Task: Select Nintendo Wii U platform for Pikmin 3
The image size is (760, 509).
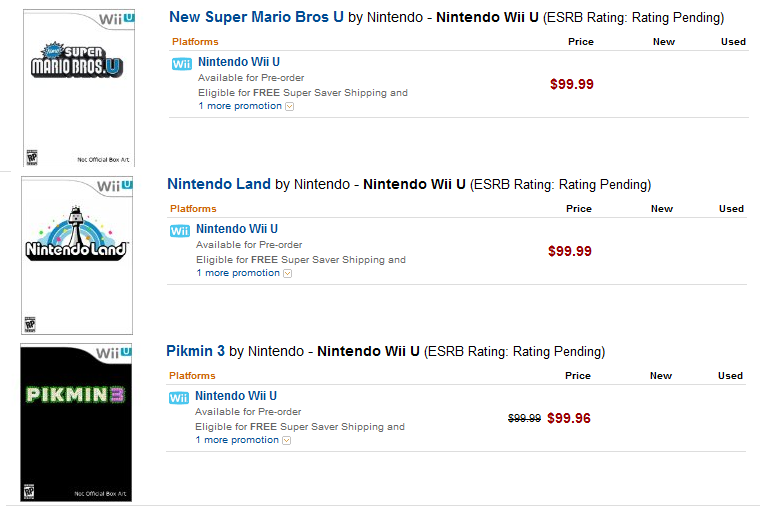Action: 236,396
